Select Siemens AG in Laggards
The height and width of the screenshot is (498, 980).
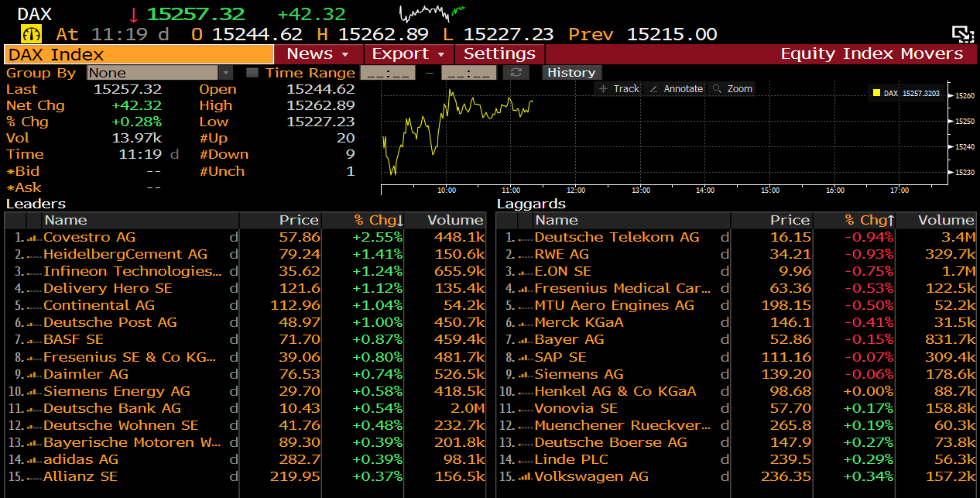coord(579,375)
